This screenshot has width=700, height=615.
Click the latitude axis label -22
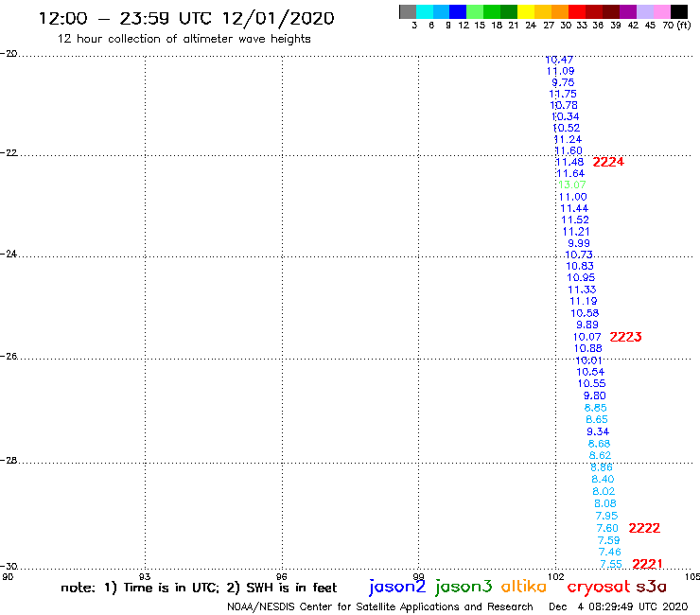point(9,152)
